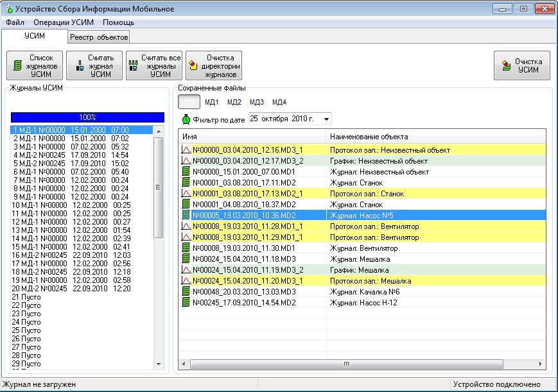The width and height of the screenshot is (558, 392).
Task: Click graph icon of №00000_03.04.2010_12.17.MD3_2
Action: (x=186, y=160)
